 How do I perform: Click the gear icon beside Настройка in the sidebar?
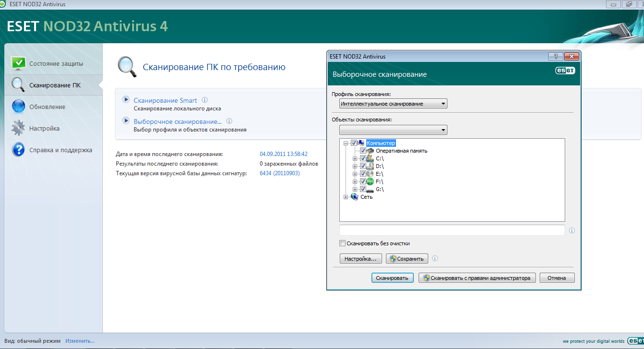[x=18, y=128]
